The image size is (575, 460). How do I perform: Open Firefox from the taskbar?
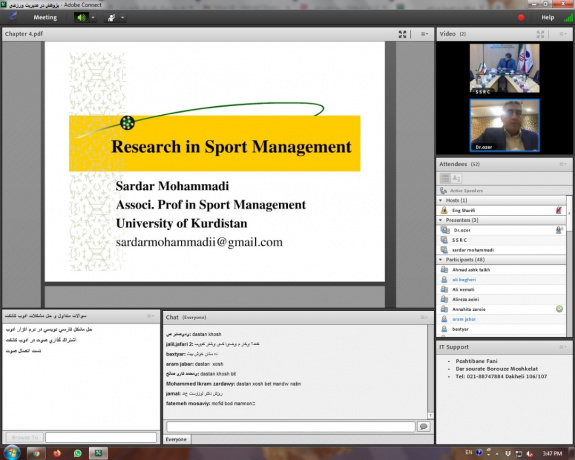(57, 453)
